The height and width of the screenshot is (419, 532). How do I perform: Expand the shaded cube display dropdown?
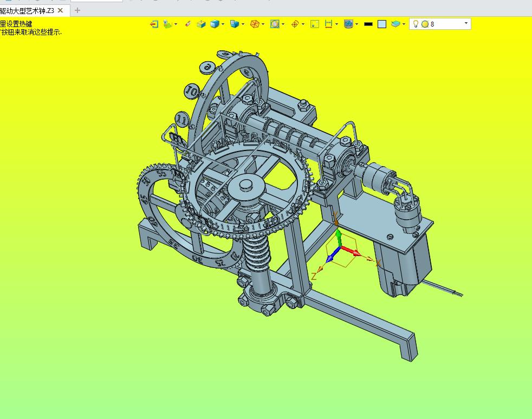tap(223, 24)
